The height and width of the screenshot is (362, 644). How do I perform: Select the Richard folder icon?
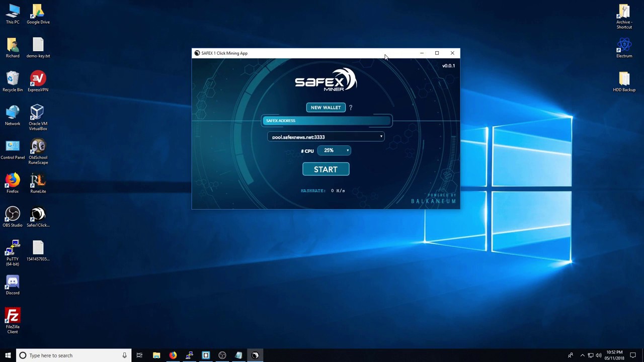tap(13, 48)
